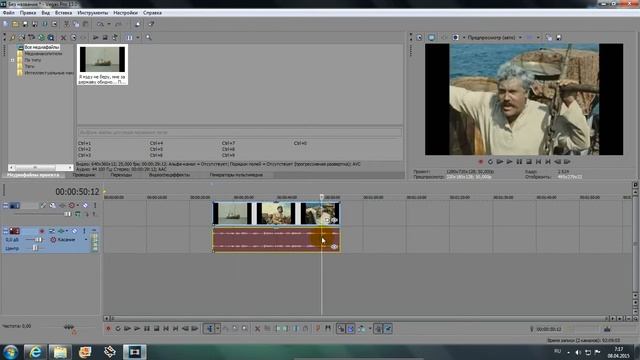
Task: Select the Все медиафайлы tree item
Action: click(x=42, y=47)
